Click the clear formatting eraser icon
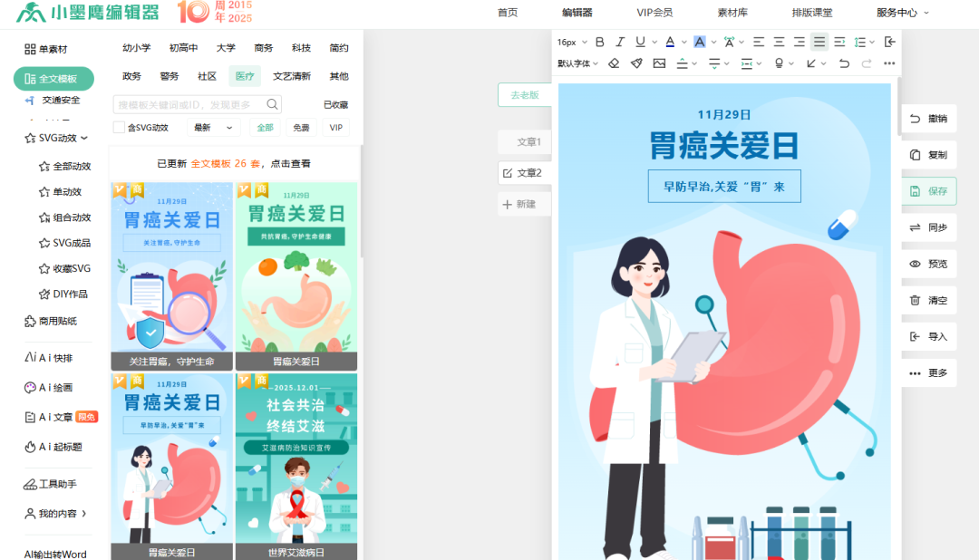 (x=615, y=63)
